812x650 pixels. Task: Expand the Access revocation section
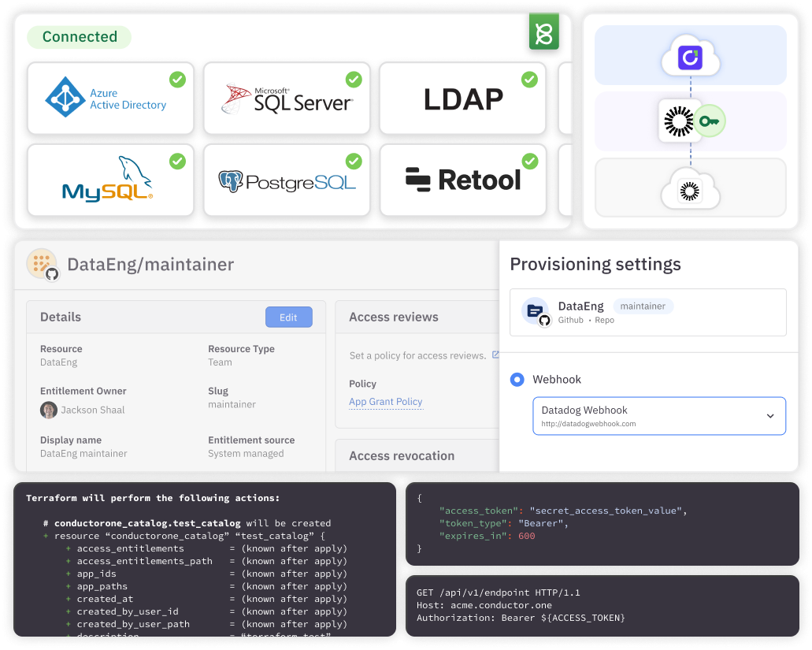pyautogui.click(x=402, y=455)
